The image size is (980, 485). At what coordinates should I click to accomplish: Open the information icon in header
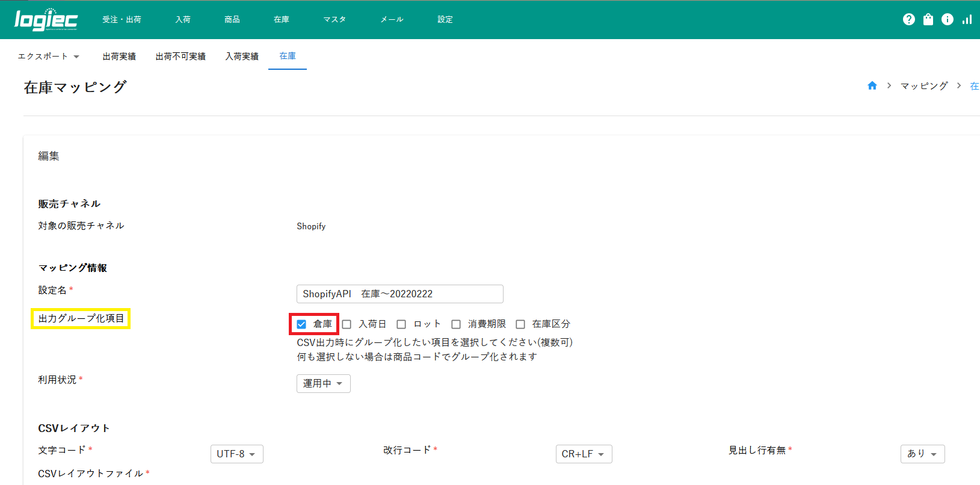pos(948,19)
